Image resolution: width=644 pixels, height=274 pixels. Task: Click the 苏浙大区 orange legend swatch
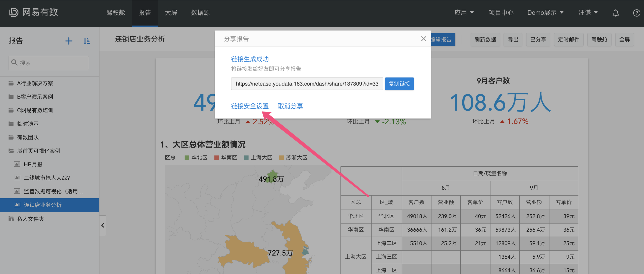pos(281,158)
